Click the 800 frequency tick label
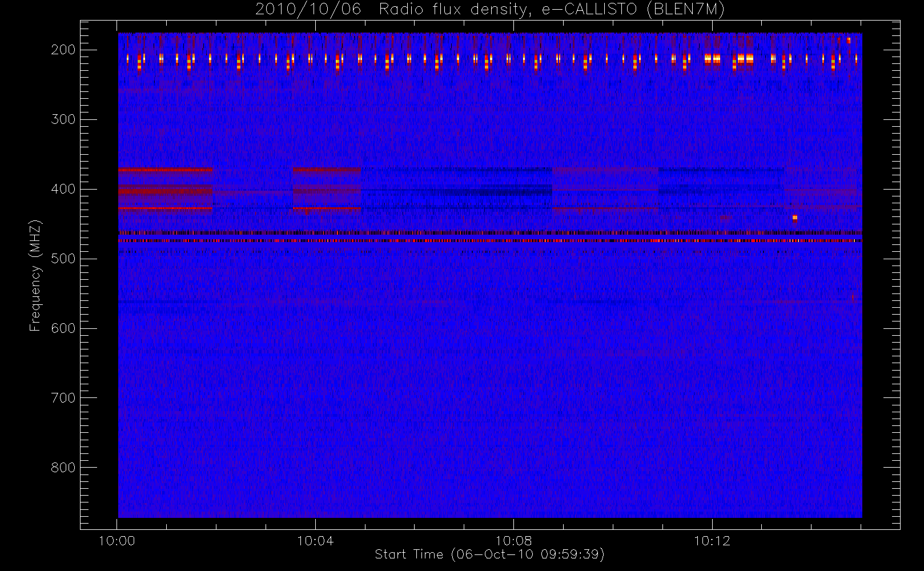 63,468
